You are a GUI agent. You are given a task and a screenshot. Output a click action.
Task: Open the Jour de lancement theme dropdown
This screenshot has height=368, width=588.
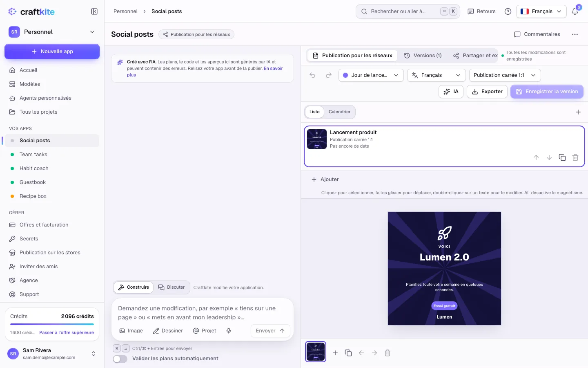[x=371, y=75]
